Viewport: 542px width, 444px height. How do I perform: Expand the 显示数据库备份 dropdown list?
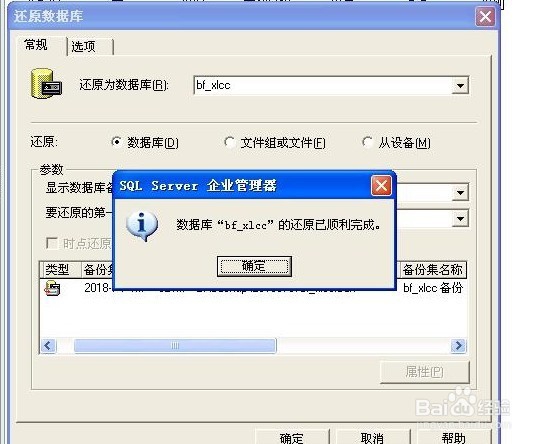point(460,193)
